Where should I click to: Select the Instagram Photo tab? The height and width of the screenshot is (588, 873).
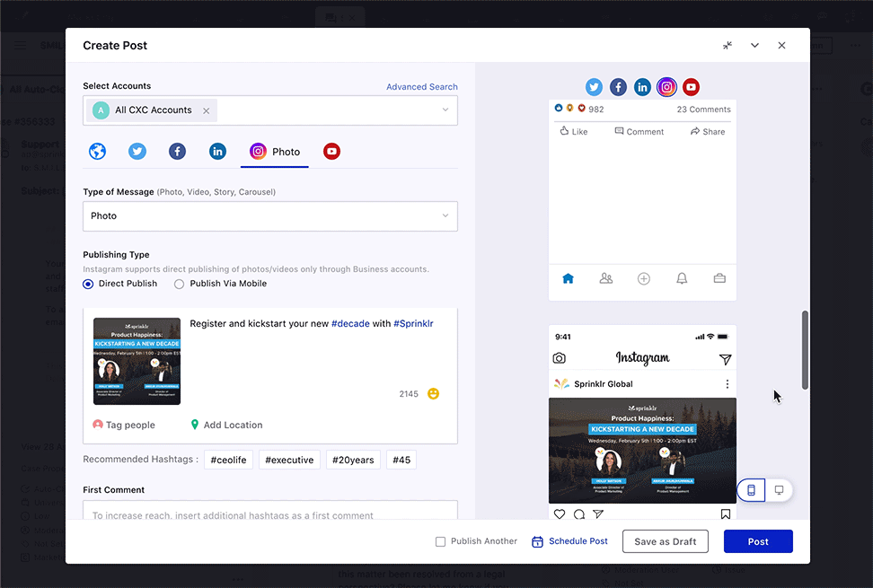tap(275, 152)
